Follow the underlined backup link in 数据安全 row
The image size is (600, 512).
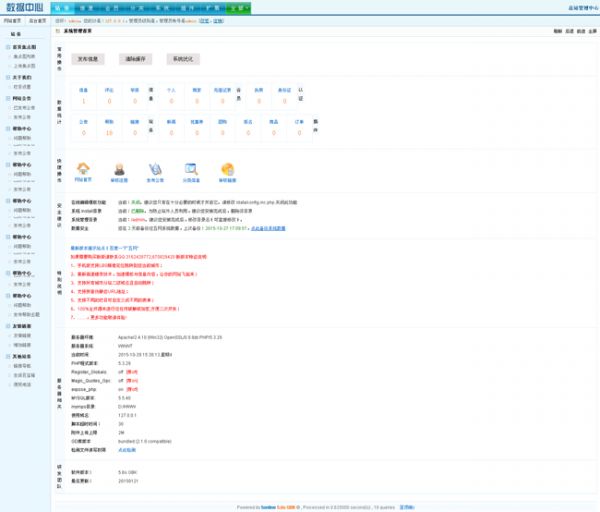(268, 228)
